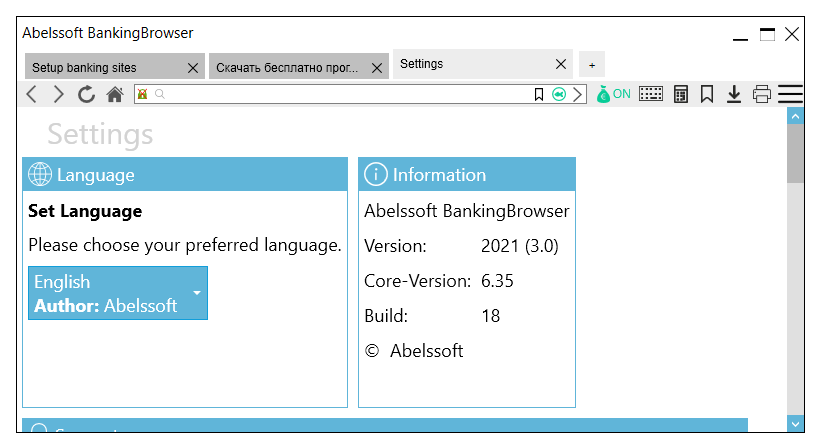
Task: Click the go arrow at address bar end
Action: coord(577,94)
